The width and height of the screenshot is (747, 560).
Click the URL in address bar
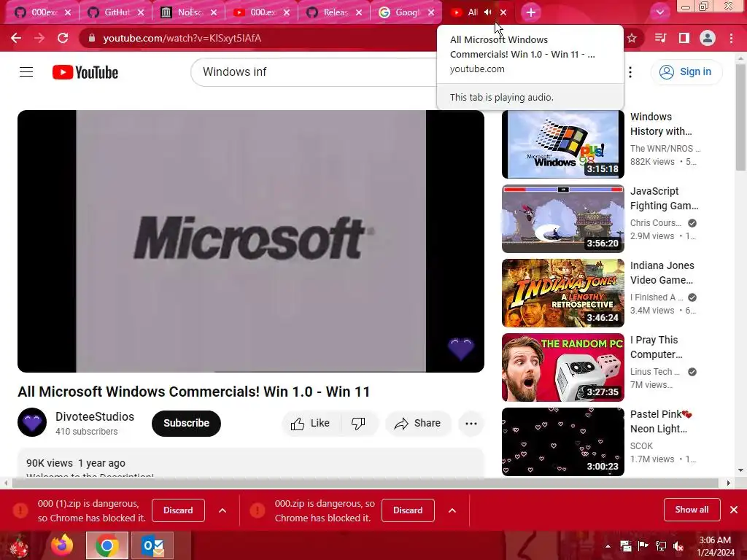[182, 38]
